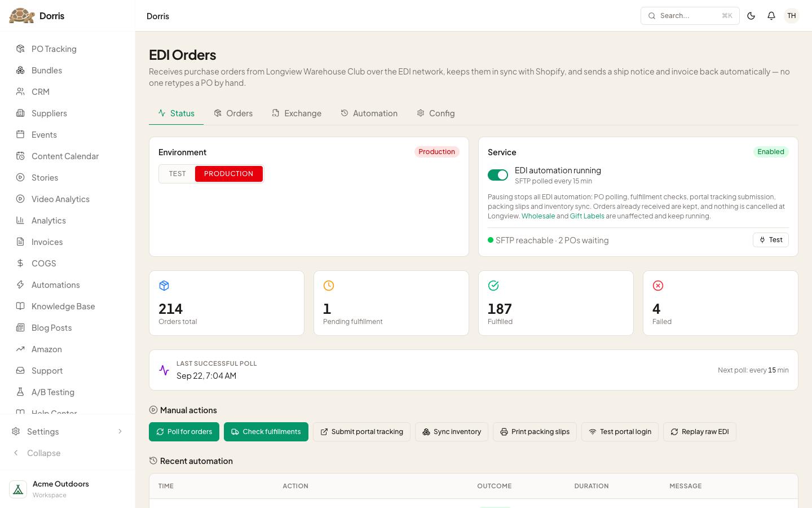Go to COGS in the sidebar

click(68, 264)
